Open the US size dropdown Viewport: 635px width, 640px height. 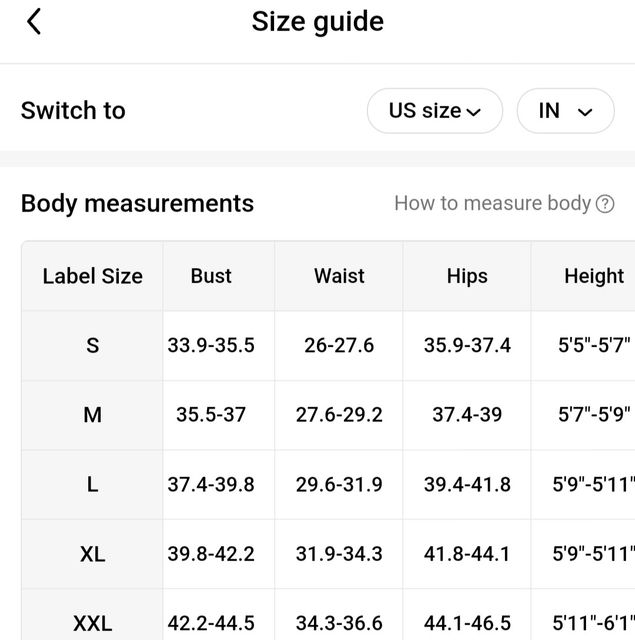pyautogui.click(x=435, y=111)
